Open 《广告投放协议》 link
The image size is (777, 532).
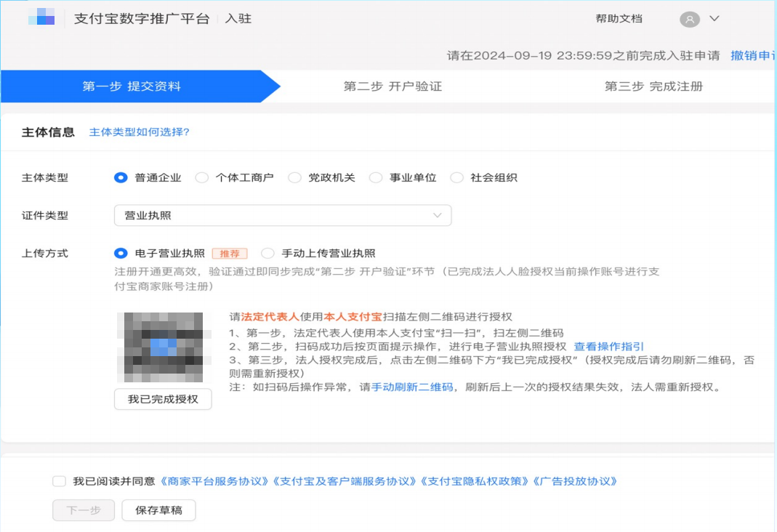click(x=575, y=481)
